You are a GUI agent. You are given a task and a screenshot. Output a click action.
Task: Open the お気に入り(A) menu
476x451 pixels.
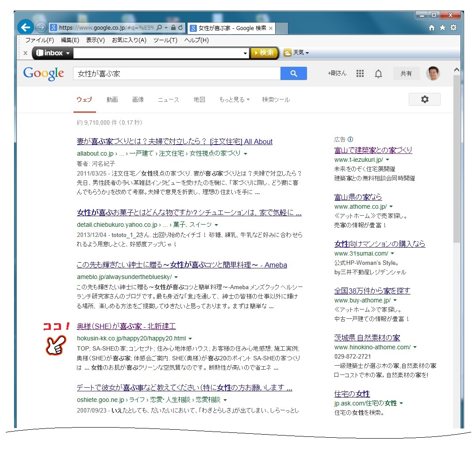[x=129, y=40]
